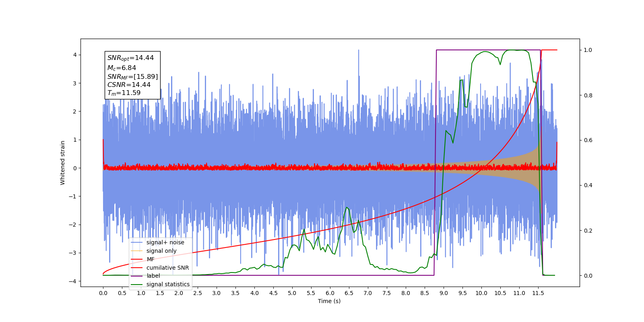Screen dimensions: 644x322
Task: Click the 'Time (s)' x-axis label
Action: coord(329,301)
